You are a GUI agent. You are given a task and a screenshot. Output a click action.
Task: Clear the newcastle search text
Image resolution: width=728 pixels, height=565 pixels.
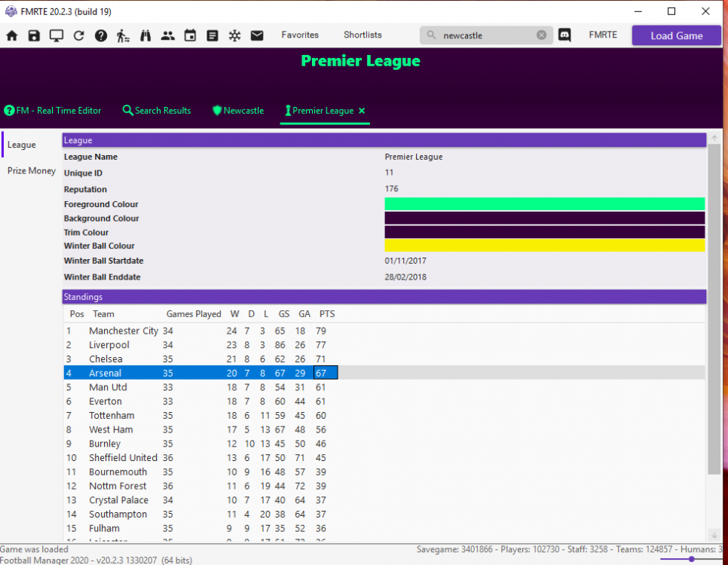tap(541, 35)
